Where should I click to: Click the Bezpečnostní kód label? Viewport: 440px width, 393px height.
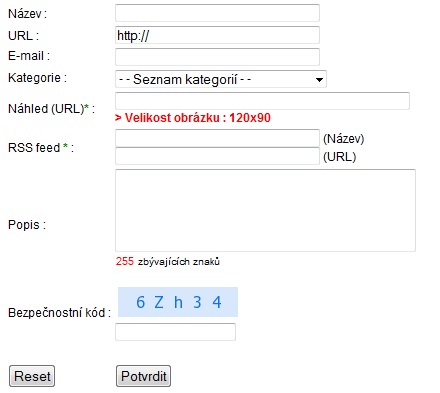[x=59, y=313]
